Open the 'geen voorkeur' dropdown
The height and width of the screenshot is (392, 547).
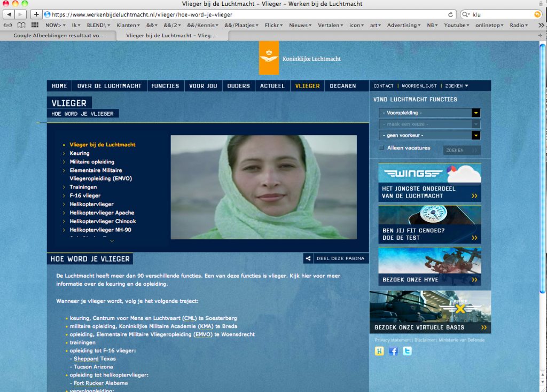(429, 135)
